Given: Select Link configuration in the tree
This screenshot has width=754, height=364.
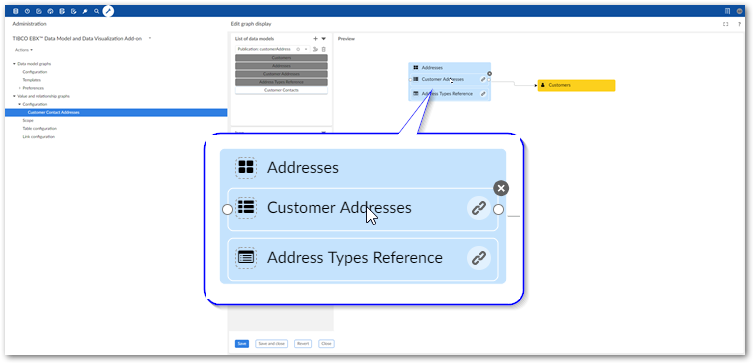Looking at the screenshot, I should click(x=38, y=137).
